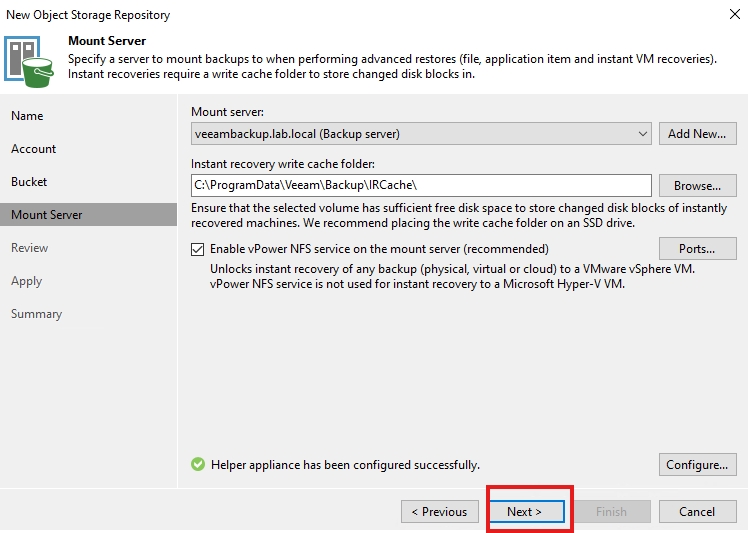Click the Apply step in sidebar

(x=27, y=281)
